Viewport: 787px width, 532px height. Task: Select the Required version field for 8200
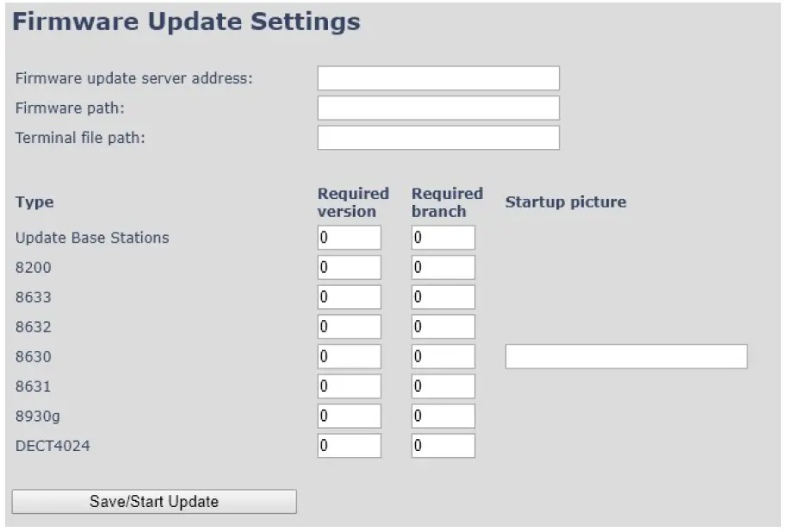click(349, 267)
